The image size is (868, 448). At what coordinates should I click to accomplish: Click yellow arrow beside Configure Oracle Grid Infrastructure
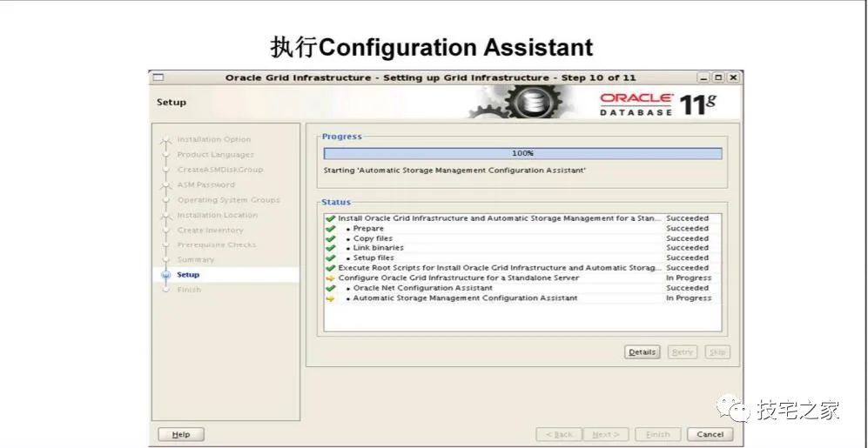pyautogui.click(x=331, y=278)
